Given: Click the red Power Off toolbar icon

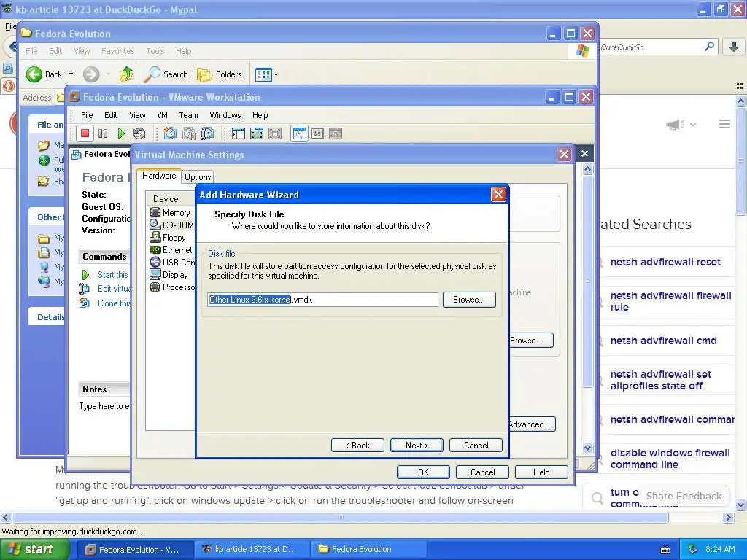Looking at the screenshot, I should (x=85, y=134).
